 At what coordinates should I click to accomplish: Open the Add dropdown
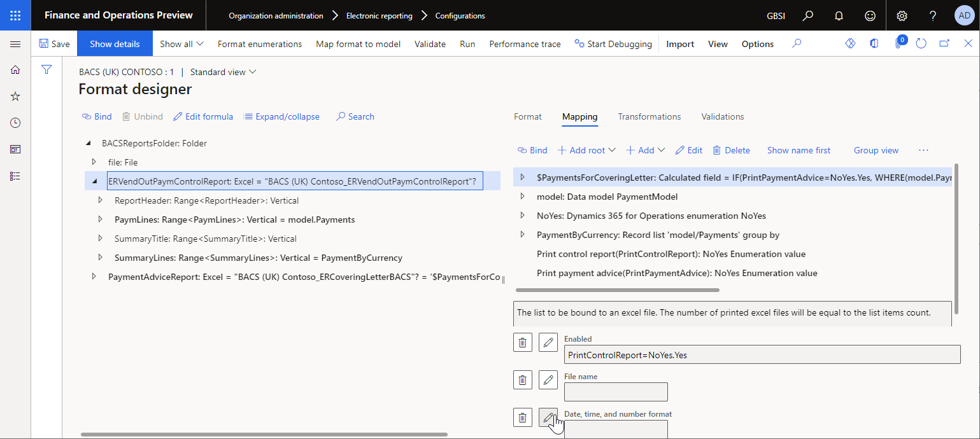click(645, 150)
